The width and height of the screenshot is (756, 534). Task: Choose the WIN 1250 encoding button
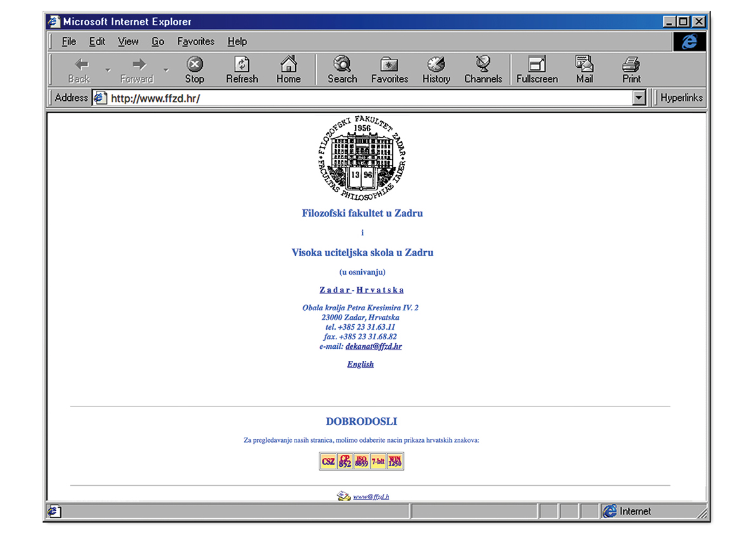(395, 461)
